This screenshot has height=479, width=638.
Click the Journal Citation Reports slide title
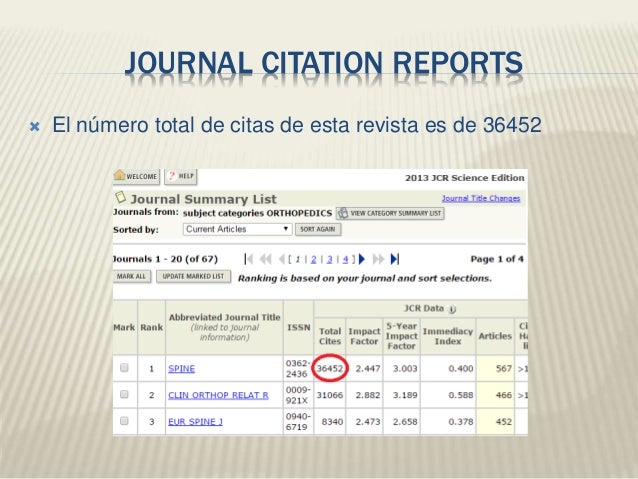(x=324, y=63)
